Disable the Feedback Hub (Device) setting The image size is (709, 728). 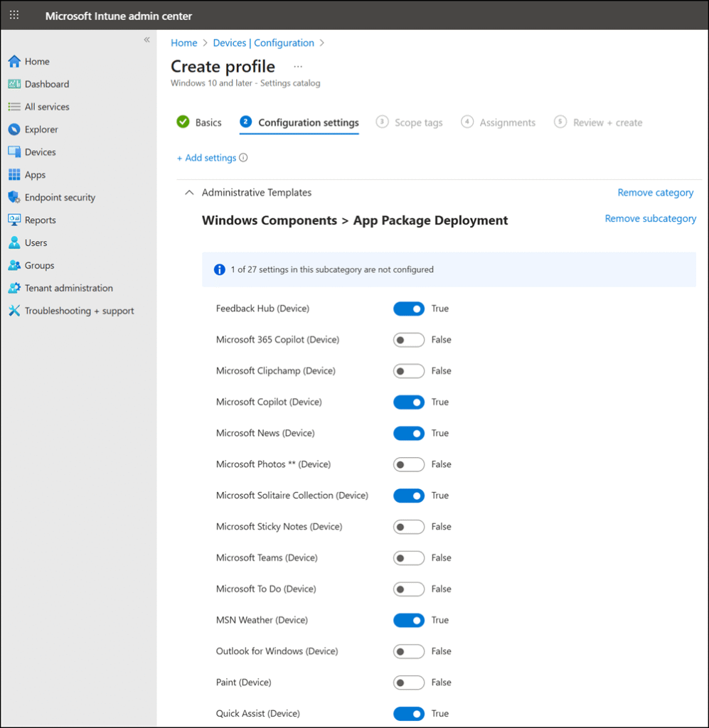pyautogui.click(x=408, y=309)
